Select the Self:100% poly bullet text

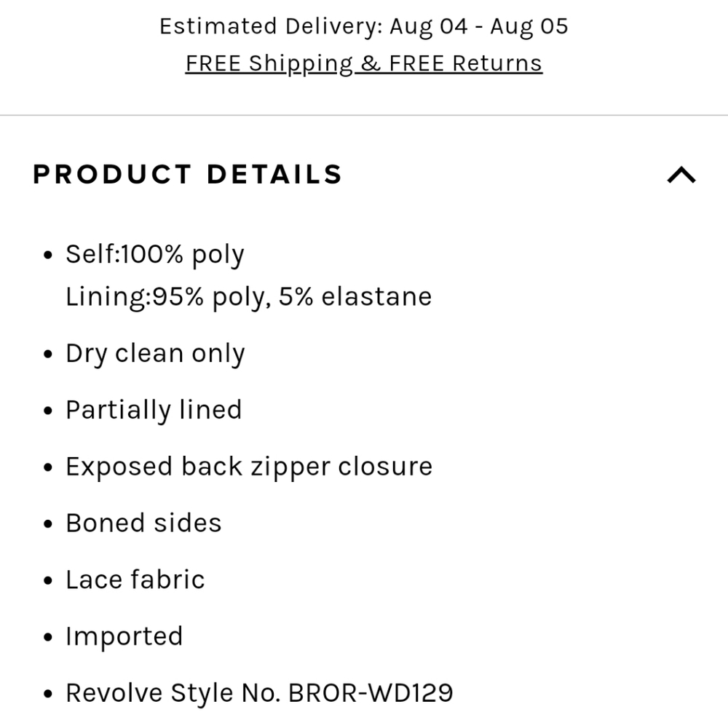154,254
